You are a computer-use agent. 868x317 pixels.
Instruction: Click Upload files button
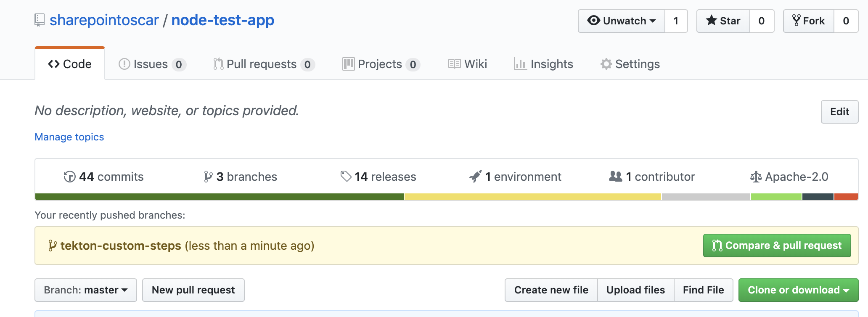coord(636,290)
